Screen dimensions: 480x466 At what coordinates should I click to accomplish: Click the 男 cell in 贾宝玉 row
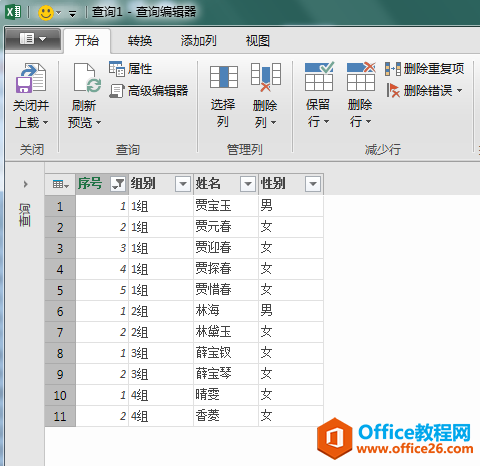291,206
